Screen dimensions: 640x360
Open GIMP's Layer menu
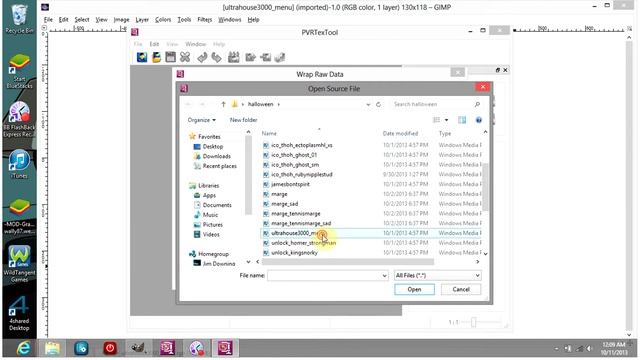(142, 20)
